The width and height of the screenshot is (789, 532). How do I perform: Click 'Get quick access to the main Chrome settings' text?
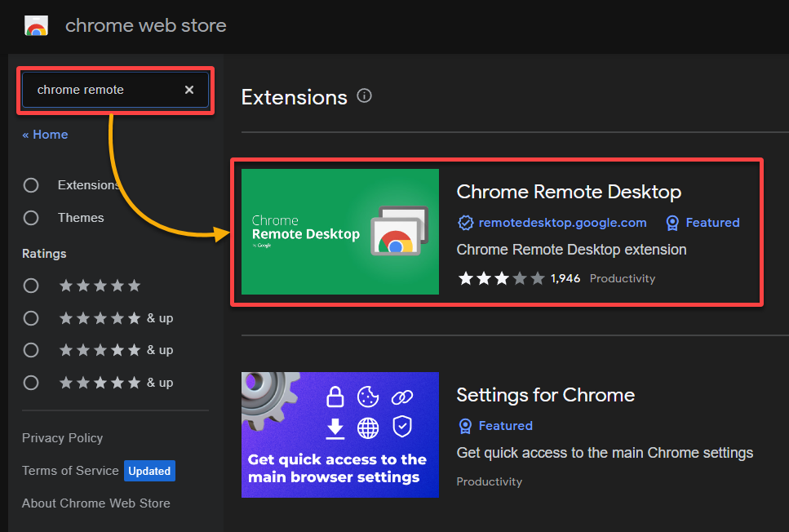click(605, 453)
